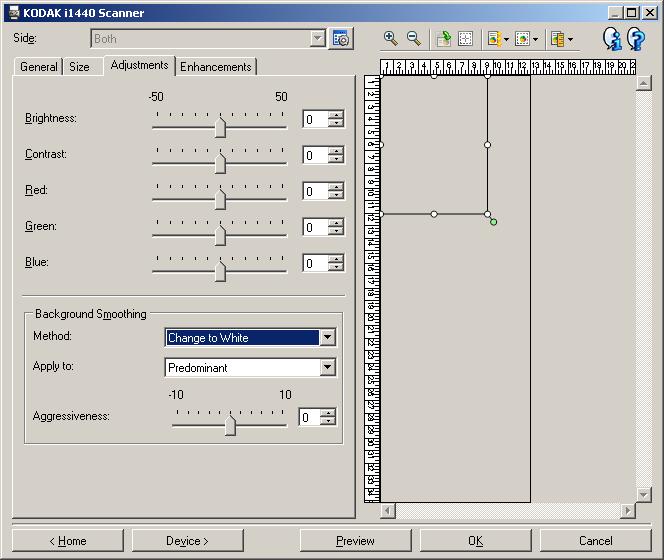Select the Adjustments tab
The height and width of the screenshot is (560, 664).
point(139,65)
